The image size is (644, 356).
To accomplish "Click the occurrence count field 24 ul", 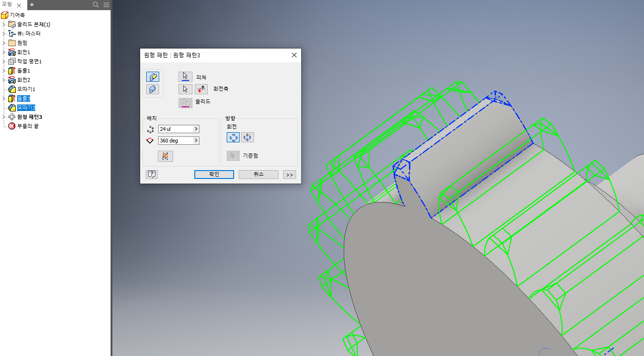I will (x=176, y=129).
